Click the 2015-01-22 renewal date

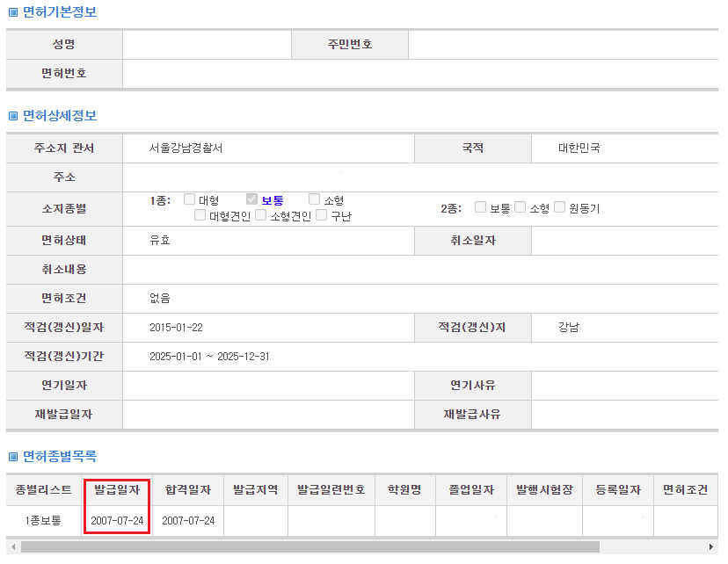(176, 328)
